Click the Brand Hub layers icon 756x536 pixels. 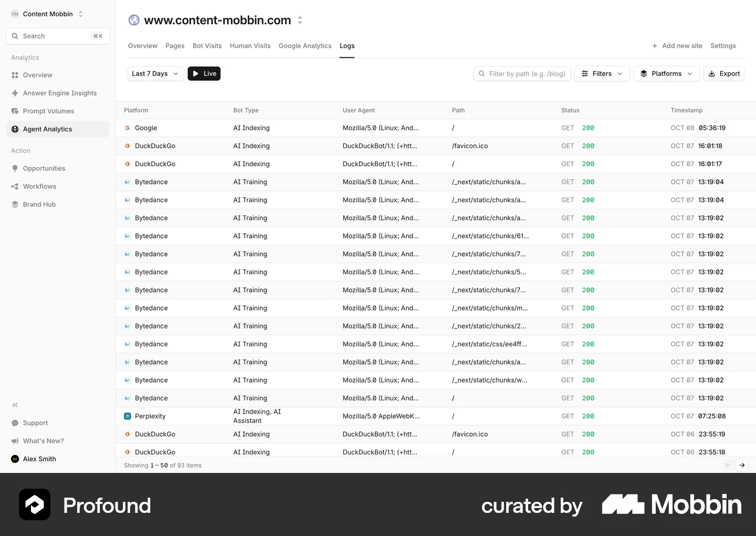[x=15, y=204]
